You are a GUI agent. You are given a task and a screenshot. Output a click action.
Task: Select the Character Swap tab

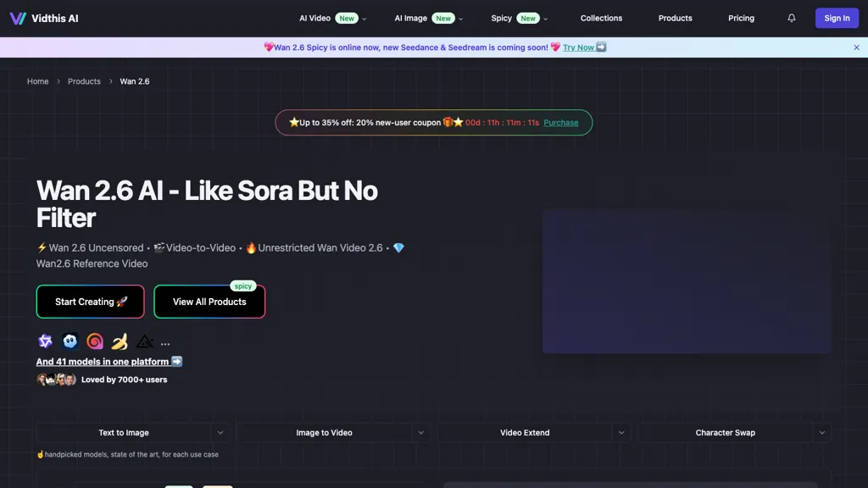click(726, 433)
